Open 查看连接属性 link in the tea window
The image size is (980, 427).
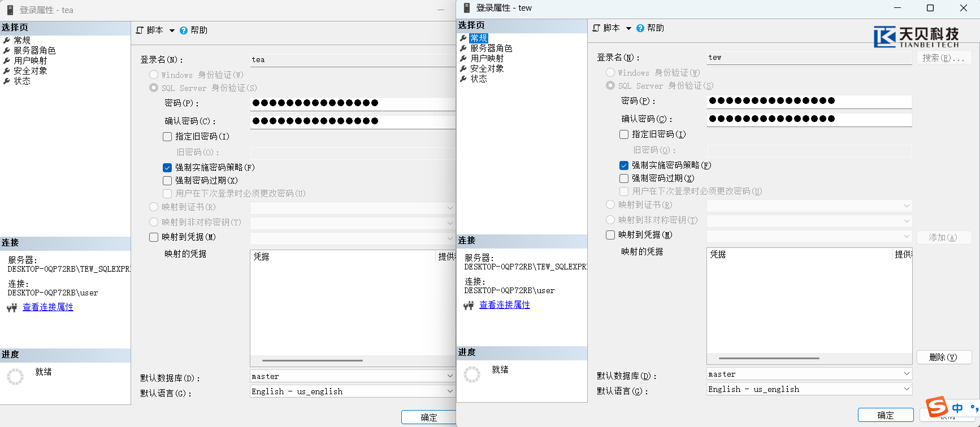48,307
